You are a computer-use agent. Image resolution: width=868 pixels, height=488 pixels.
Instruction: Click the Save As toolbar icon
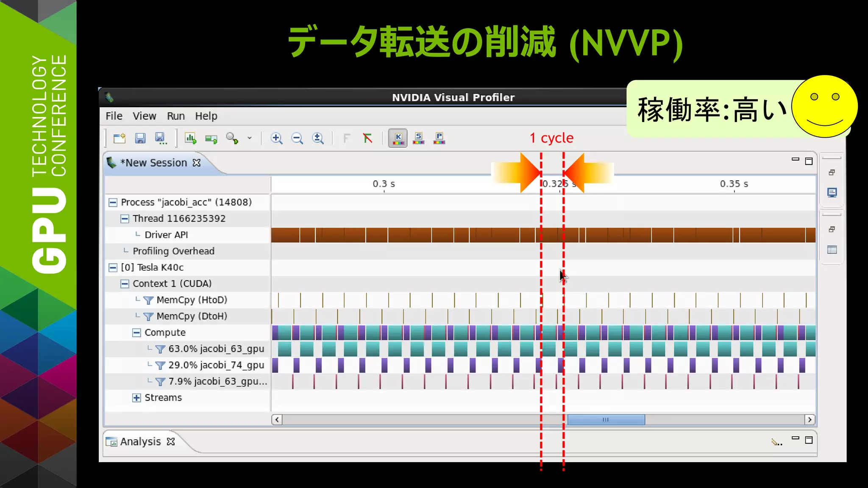(161, 138)
